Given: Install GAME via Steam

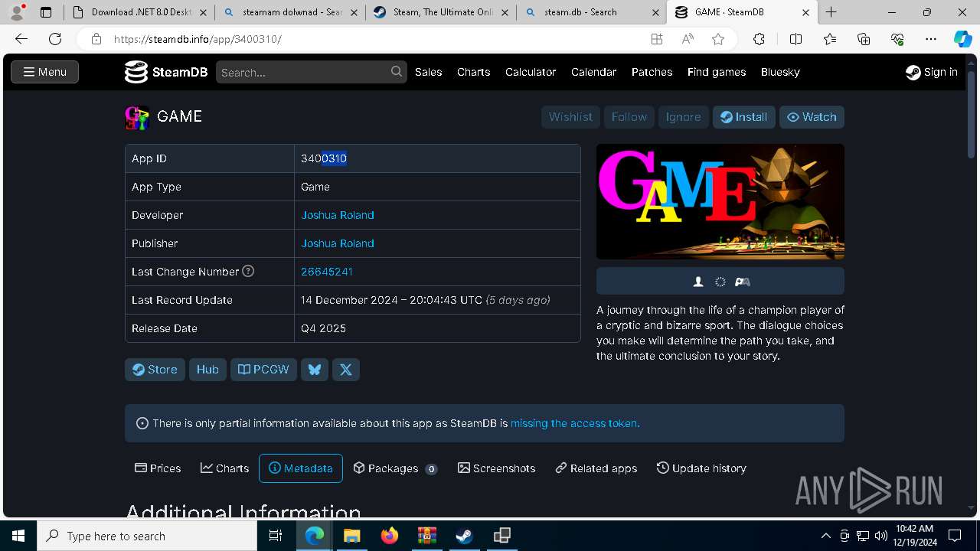Looking at the screenshot, I should tap(743, 117).
